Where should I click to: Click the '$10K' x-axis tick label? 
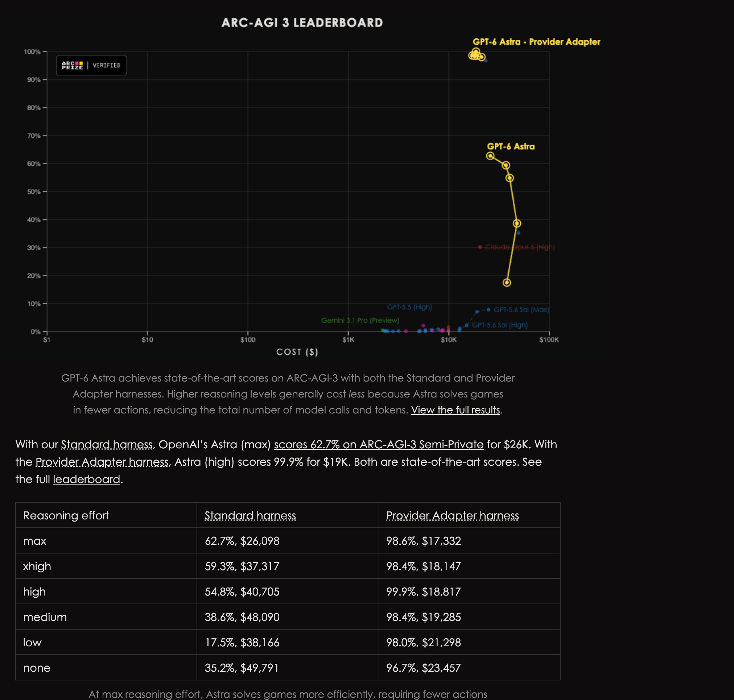pos(448,340)
